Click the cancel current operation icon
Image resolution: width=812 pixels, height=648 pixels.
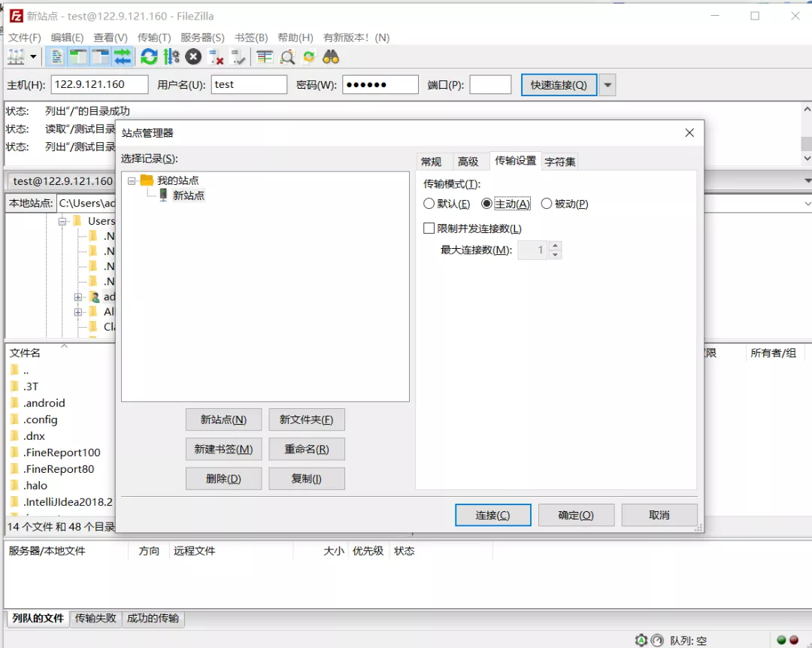[193, 56]
